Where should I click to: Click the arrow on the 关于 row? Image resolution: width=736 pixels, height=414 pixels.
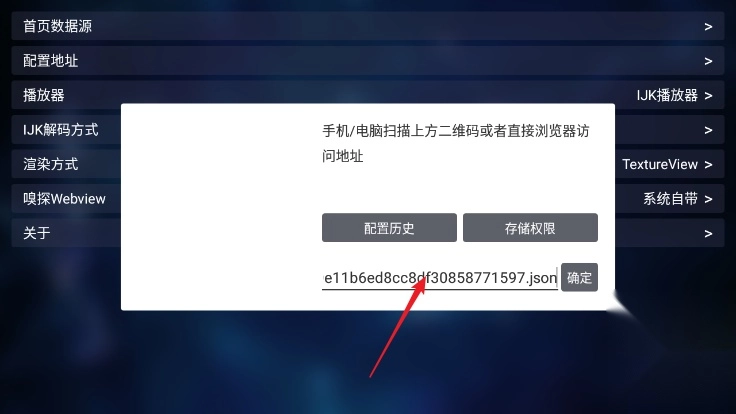[708, 233]
